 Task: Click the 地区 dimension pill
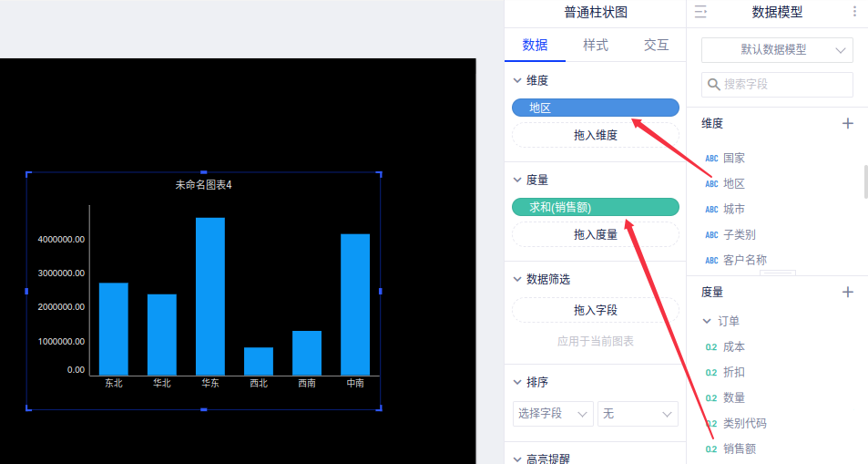596,108
